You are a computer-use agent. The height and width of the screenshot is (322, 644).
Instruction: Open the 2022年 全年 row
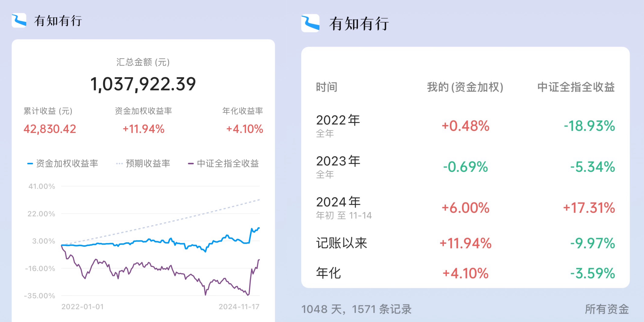[x=465, y=126]
